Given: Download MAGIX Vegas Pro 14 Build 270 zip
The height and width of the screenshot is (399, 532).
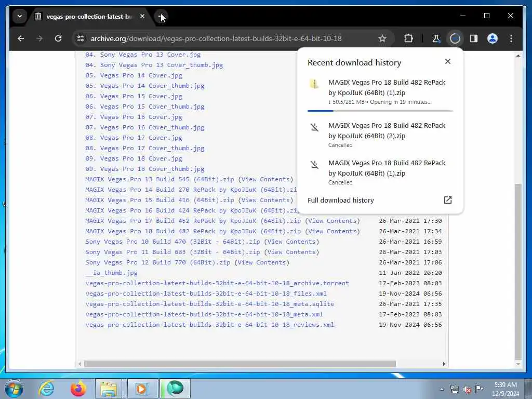Looking at the screenshot, I should [191, 190].
